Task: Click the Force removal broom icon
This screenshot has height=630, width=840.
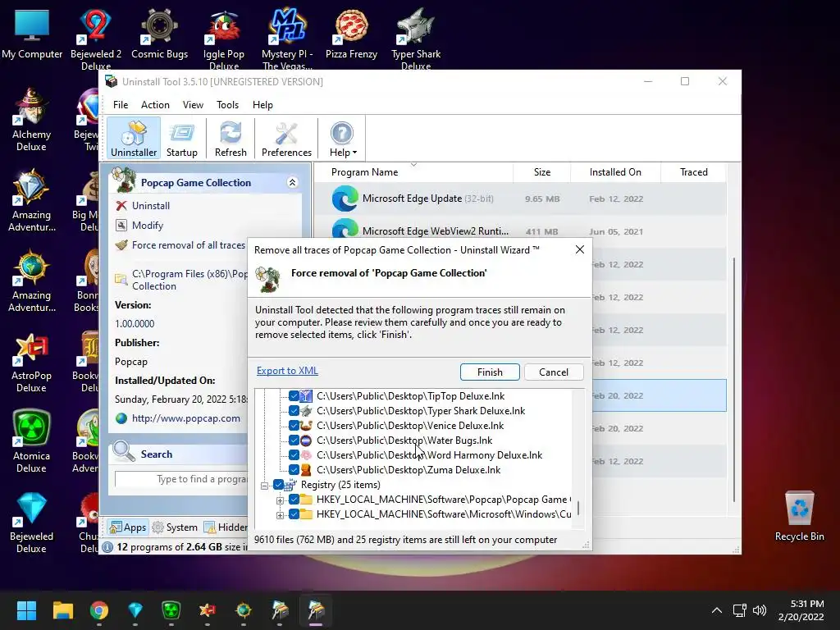Action: pyautogui.click(x=121, y=244)
